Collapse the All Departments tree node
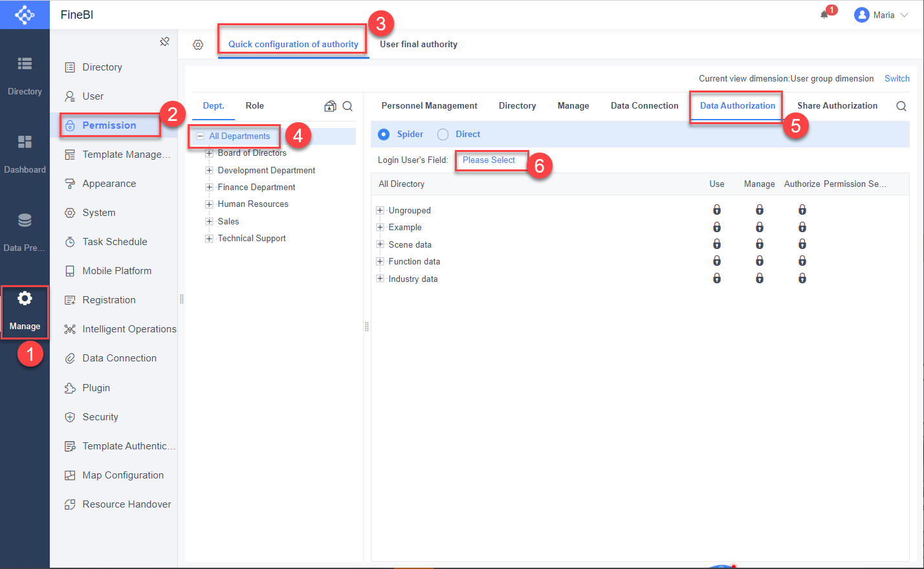This screenshot has width=924, height=569. point(200,136)
